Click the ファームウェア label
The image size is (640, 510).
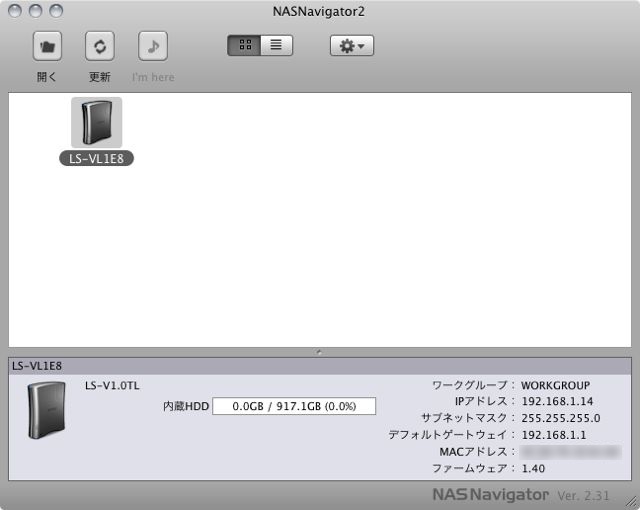click(x=473, y=468)
